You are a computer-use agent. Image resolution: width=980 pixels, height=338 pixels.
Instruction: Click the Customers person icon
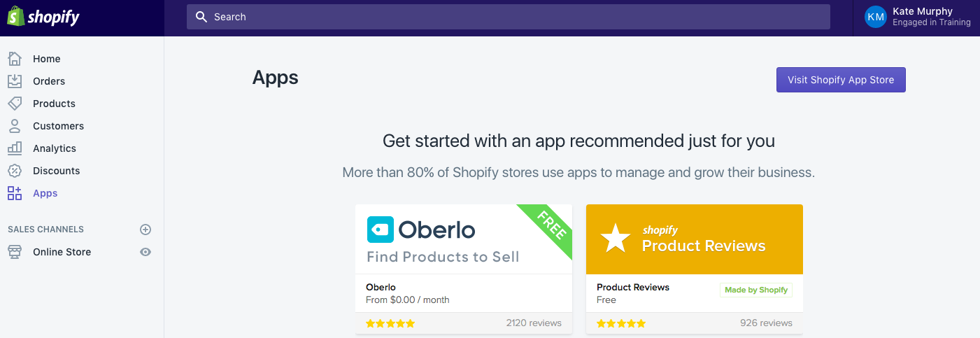click(15, 126)
